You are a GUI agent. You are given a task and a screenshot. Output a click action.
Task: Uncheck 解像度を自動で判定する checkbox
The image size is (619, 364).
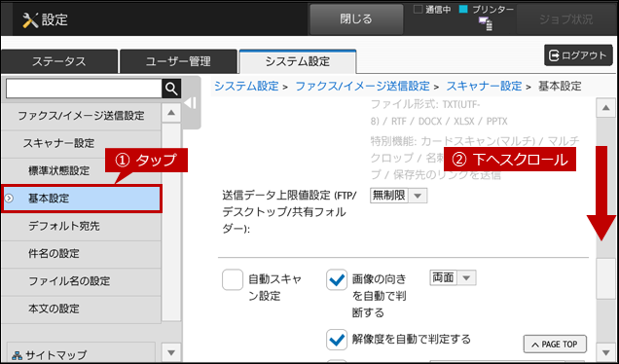337,340
